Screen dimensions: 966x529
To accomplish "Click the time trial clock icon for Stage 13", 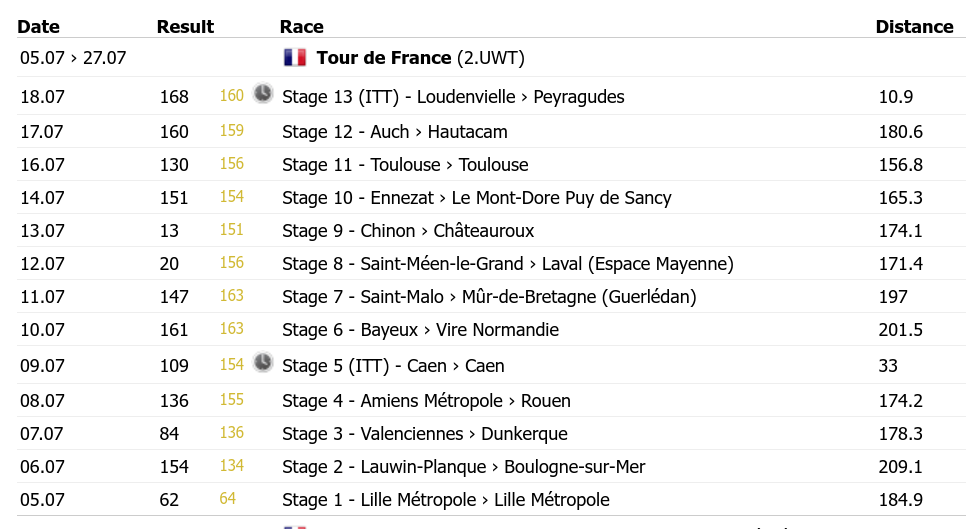I will click(263, 93).
